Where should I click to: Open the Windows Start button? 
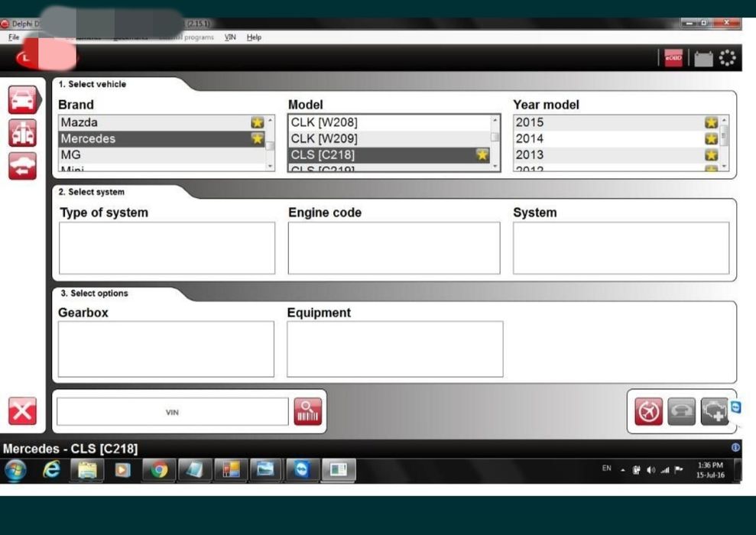[x=15, y=470]
